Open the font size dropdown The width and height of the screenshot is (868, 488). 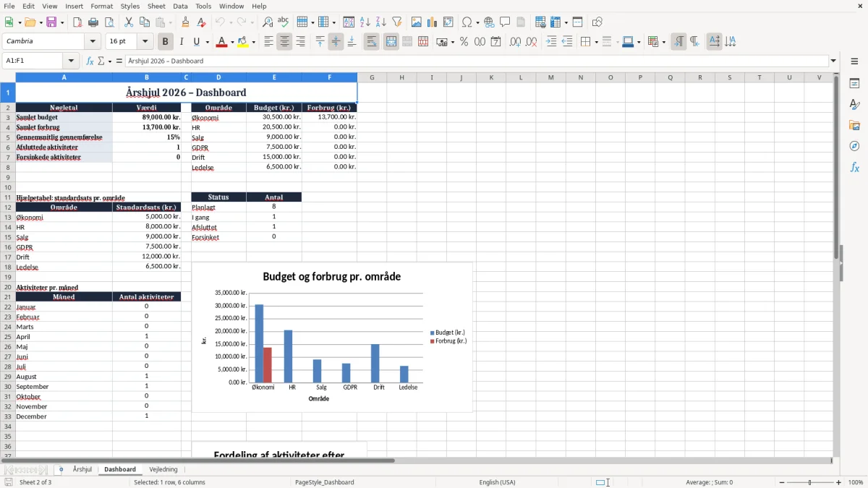(145, 42)
